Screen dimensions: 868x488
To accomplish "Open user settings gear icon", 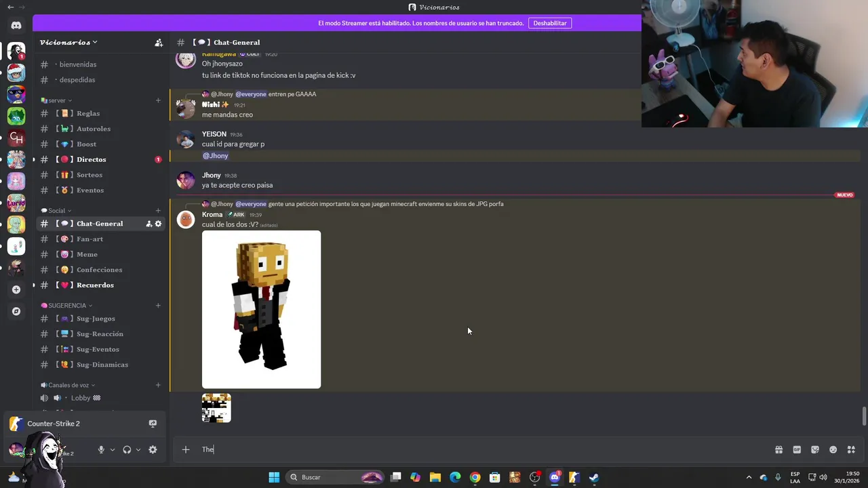I will (153, 449).
